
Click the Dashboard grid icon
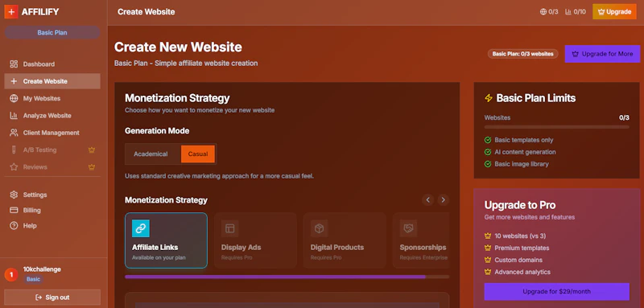(14, 64)
